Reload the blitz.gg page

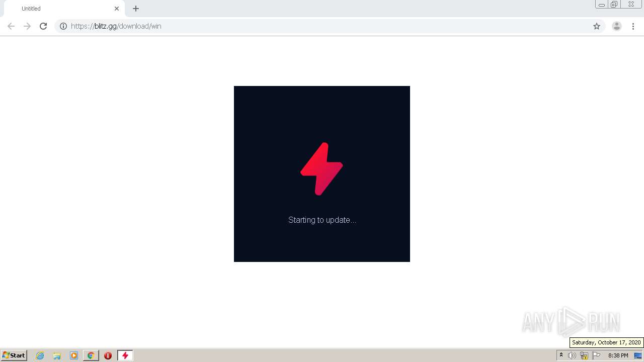point(43,26)
